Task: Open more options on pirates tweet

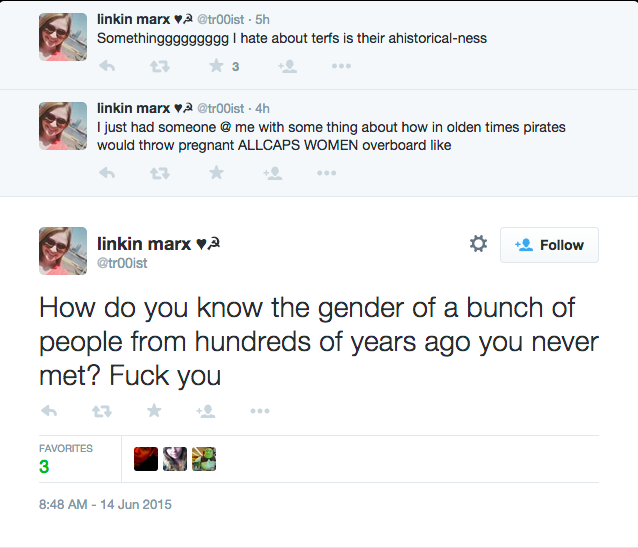Action: click(x=326, y=173)
